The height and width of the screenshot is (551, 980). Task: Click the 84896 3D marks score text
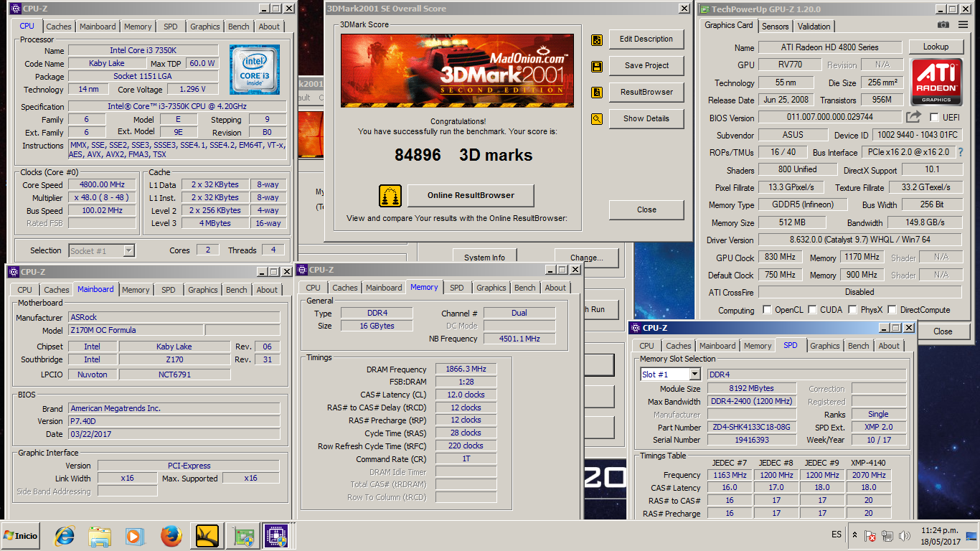[x=463, y=155]
